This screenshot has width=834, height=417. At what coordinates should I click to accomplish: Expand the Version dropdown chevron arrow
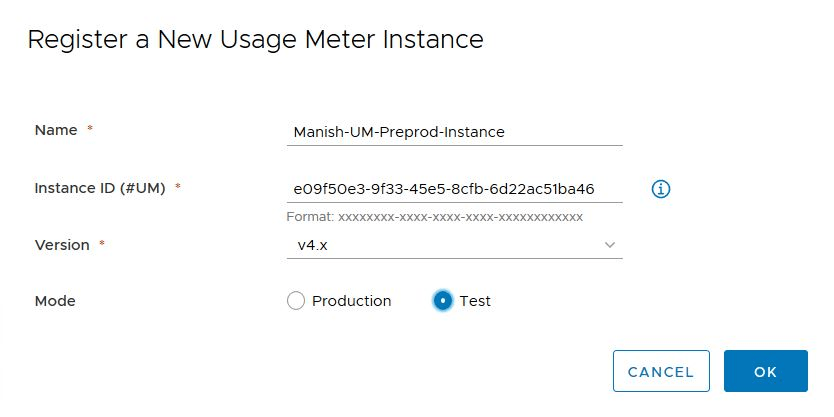[x=610, y=245]
